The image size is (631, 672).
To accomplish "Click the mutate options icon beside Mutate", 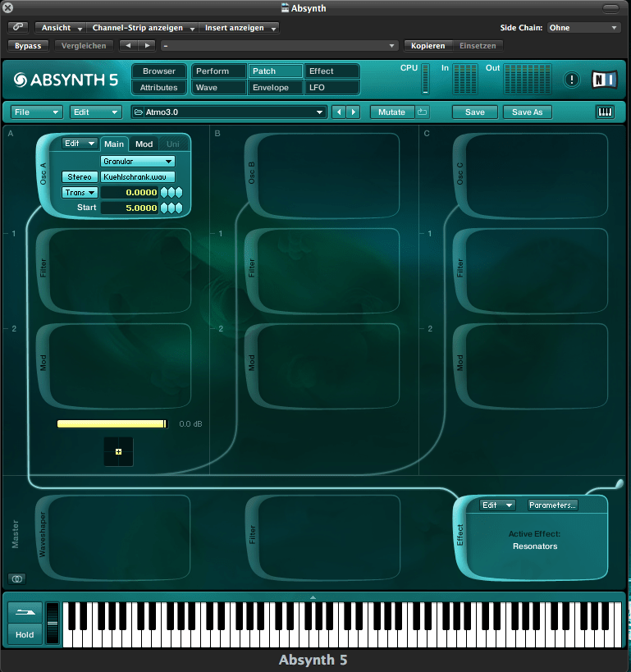I will tap(423, 112).
